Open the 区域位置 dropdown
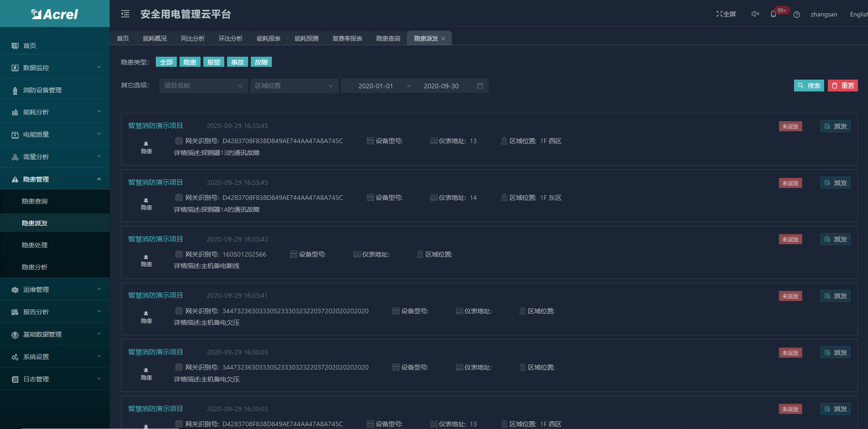Screen dimensions: 868x429 pyautogui.click(x=294, y=86)
